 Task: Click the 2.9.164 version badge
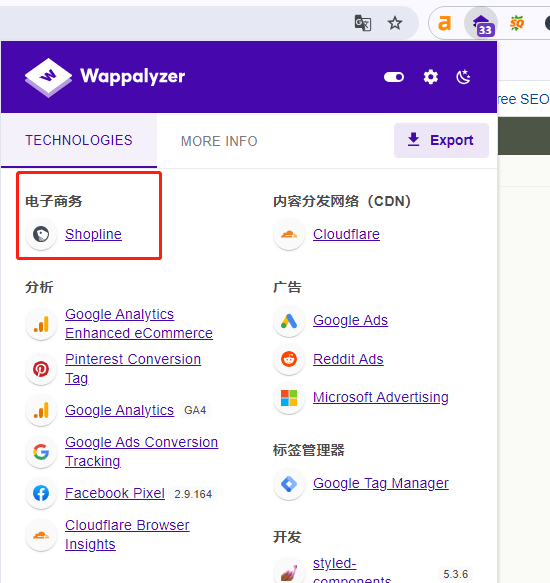click(x=193, y=494)
